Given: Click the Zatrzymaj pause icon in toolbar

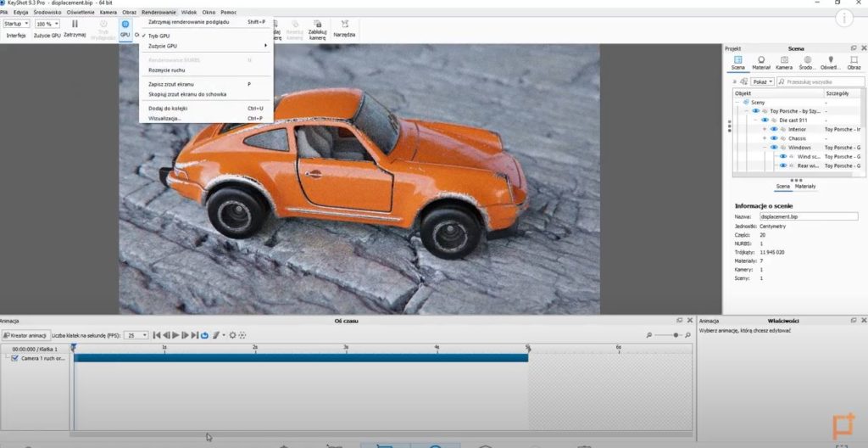Looking at the screenshot, I should point(75,24).
